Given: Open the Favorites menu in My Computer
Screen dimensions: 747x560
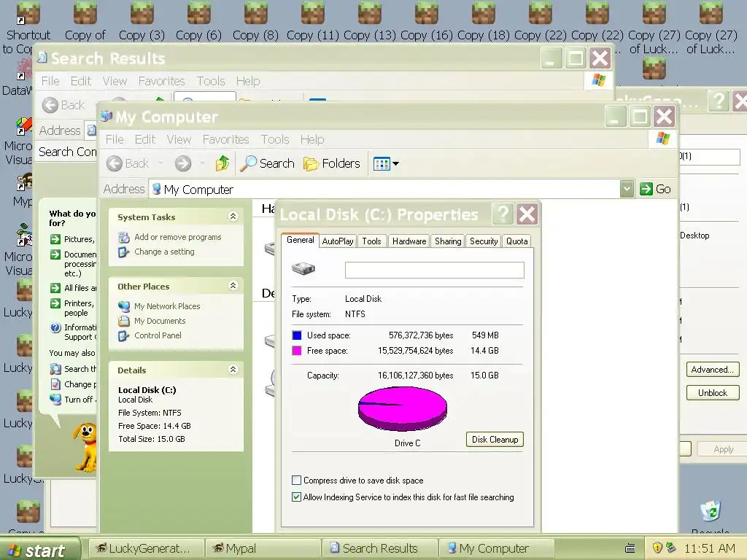Looking at the screenshot, I should click(226, 139).
